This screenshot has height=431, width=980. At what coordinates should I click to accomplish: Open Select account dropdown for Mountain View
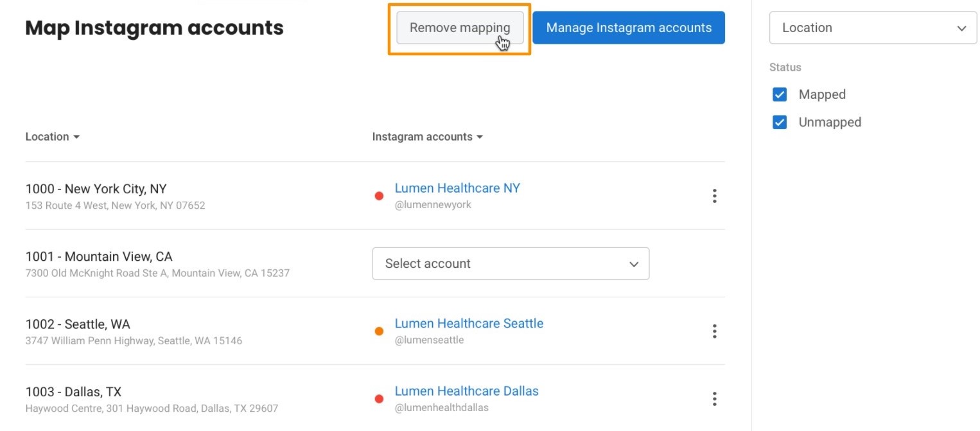pos(511,263)
